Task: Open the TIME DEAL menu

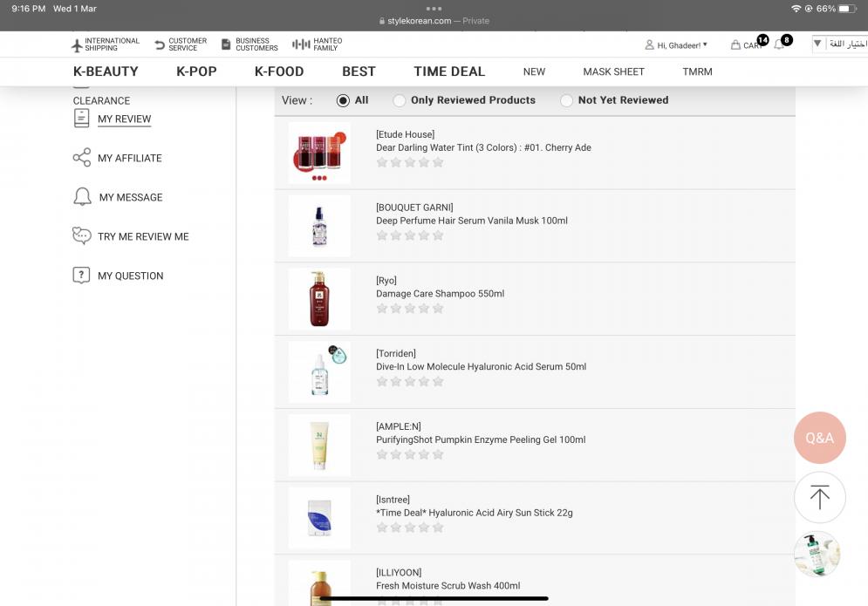Action: pyautogui.click(x=449, y=71)
